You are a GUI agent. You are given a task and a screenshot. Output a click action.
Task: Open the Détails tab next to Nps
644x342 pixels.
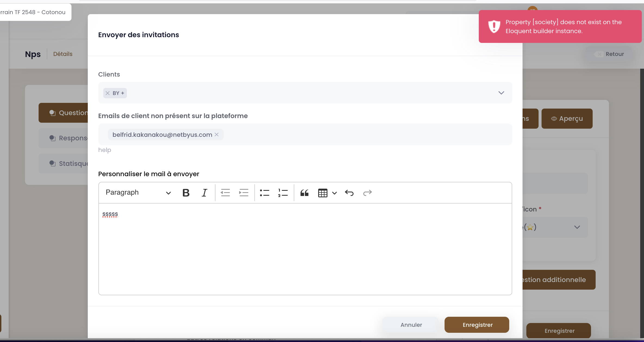click(x=63, y=54)
